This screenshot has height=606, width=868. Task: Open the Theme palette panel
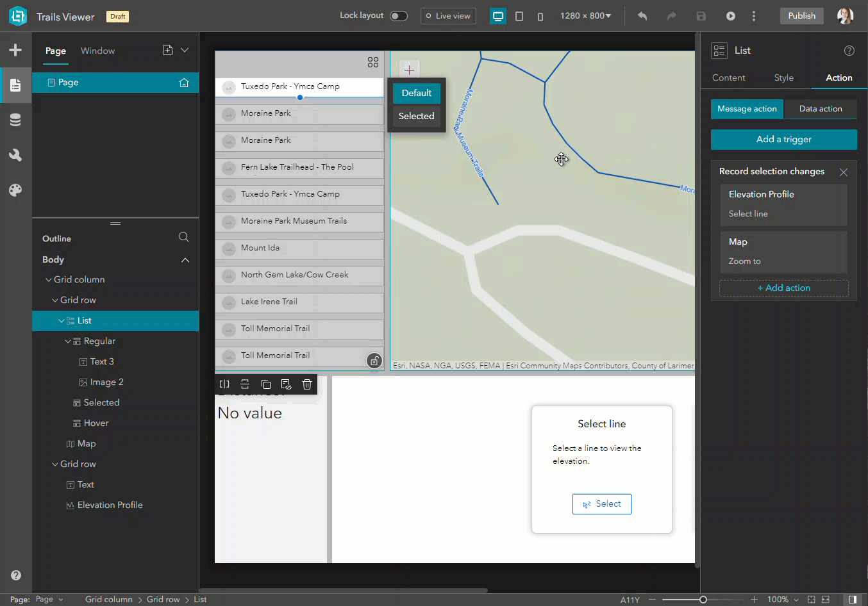pos(15,190)
